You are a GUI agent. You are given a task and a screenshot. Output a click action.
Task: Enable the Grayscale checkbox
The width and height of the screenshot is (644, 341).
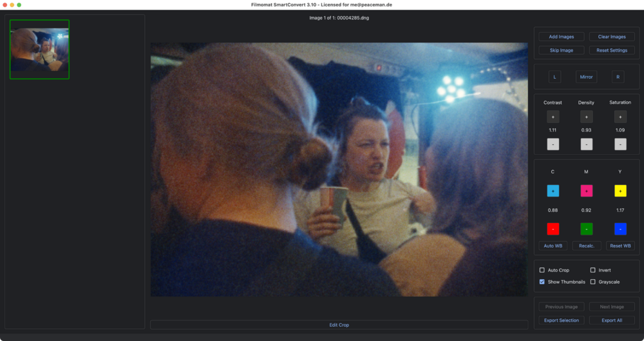pyautogui.click(x=593, y=282)
